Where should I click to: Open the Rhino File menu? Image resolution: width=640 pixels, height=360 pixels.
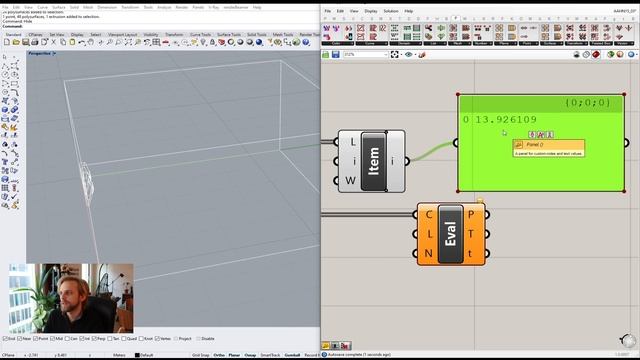tap(5, 7)
